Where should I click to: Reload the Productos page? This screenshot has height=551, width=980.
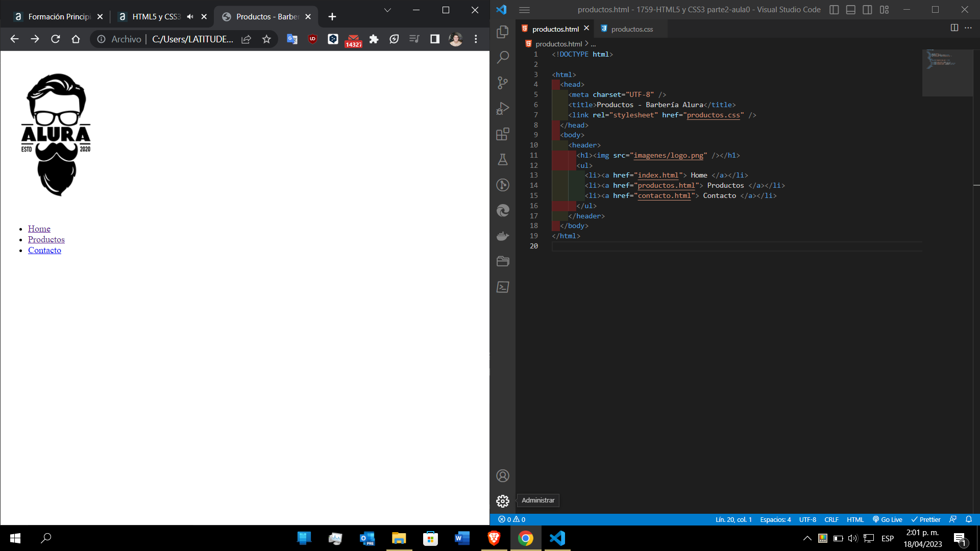tap(55, 39)
